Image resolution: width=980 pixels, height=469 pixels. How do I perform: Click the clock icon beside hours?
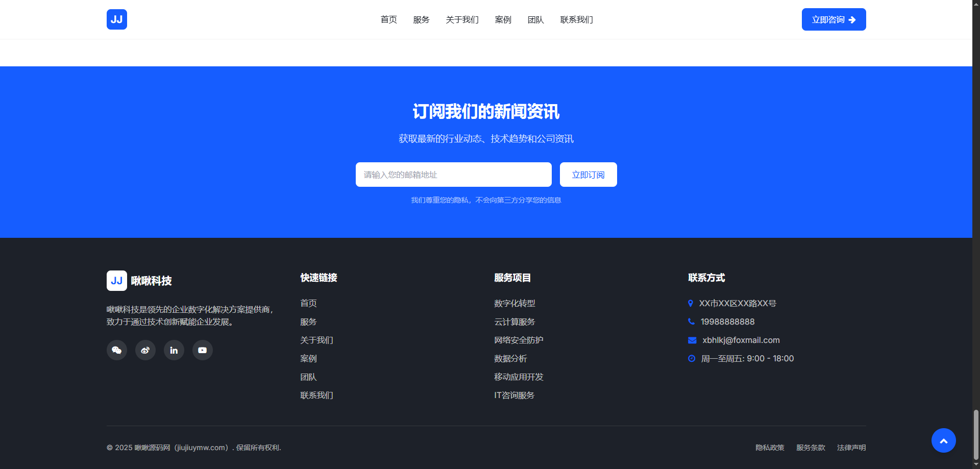(692, 359)
